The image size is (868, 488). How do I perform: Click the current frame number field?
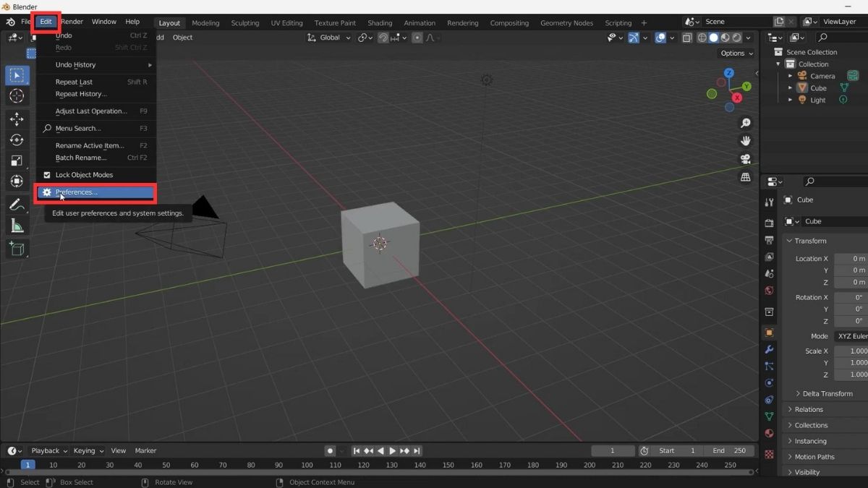coord(613,450)
